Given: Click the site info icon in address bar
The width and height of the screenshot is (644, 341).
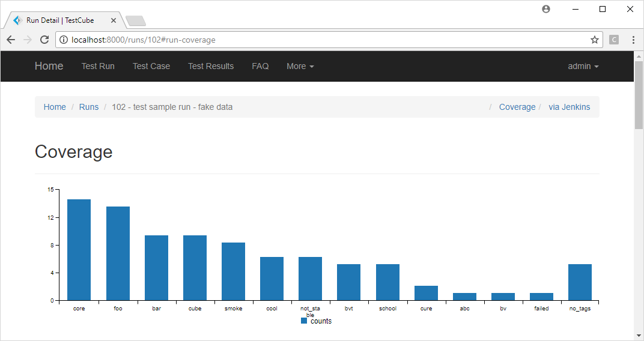Looking at the screenshot, I should click(x=64, y=40).
